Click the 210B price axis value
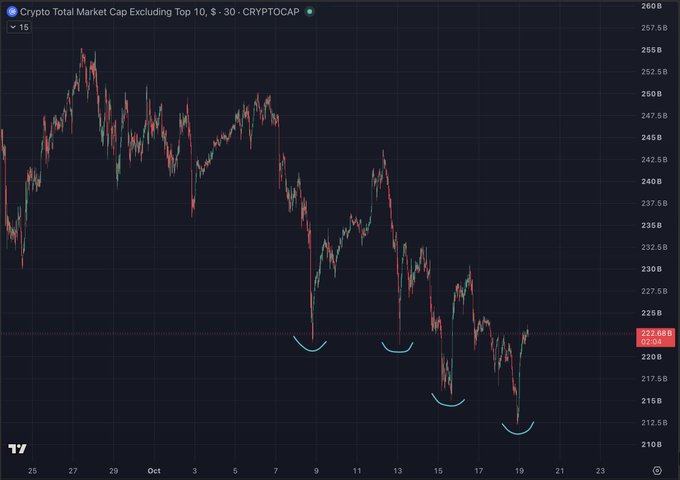 [651, 444]
